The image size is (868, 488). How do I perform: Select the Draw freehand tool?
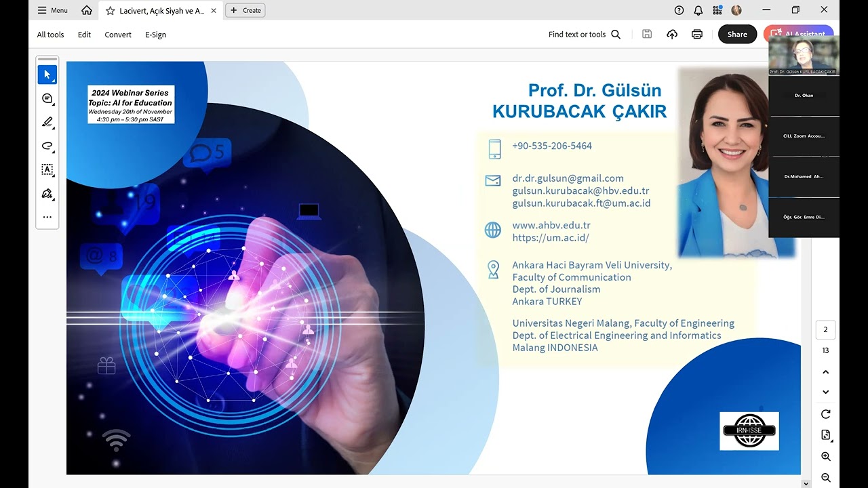coord(47,146)
